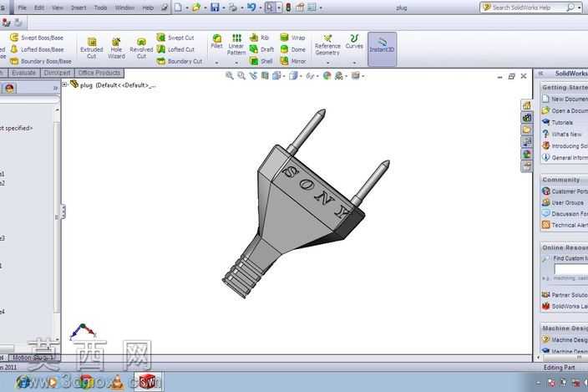Activate the Revolved Cut tool
588x392 pixels.
click(141, 48)
